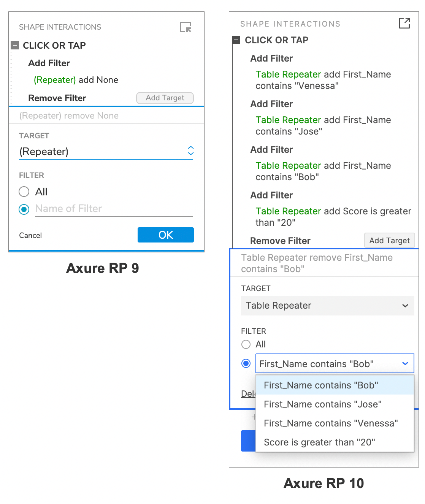Choose Score is greater than "20" option
Image resolution: width=425 pixels, height=504 pixels.
[x=335, y=442]
